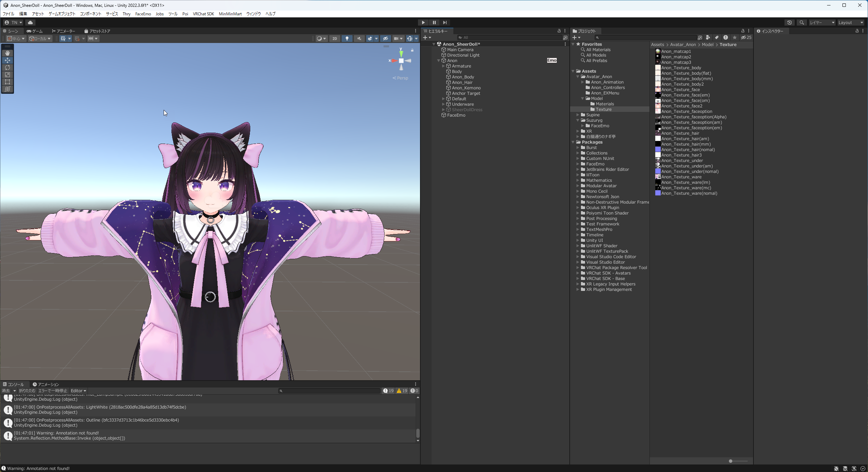Toggle warning messages filter in Console
The image size is (868, 472).
[402, 391]
